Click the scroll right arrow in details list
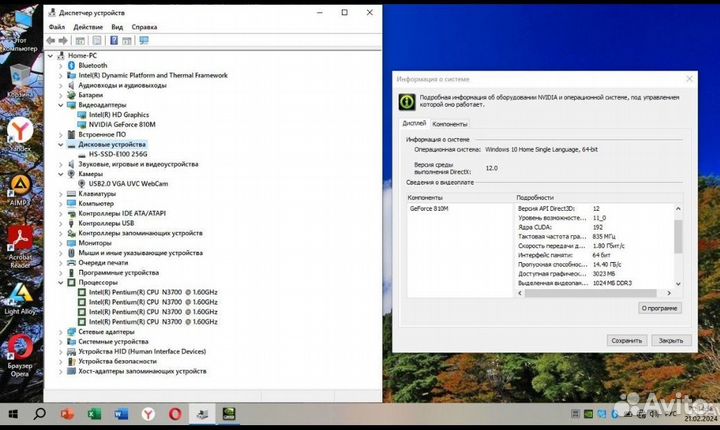This screenshot has width=720, height=430. pyautogui.click(x=669, y=293)
